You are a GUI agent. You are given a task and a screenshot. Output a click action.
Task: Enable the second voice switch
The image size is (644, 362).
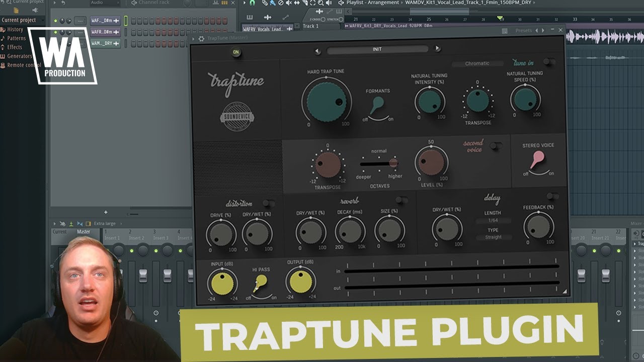(496, 146)
